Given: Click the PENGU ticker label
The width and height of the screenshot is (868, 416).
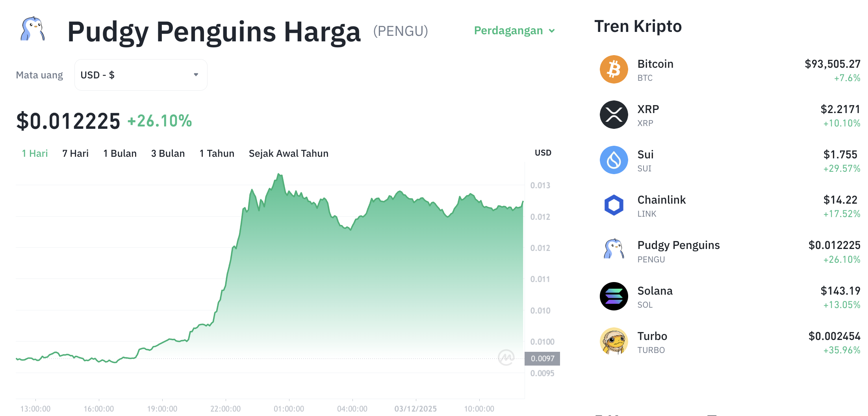Looking at the screenshot, I should [400, 31].
